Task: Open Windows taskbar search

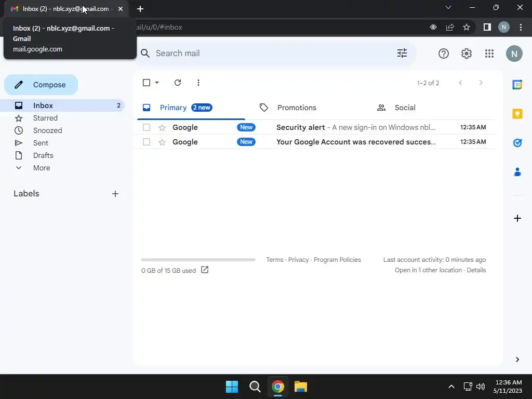Action: [255, 387]
